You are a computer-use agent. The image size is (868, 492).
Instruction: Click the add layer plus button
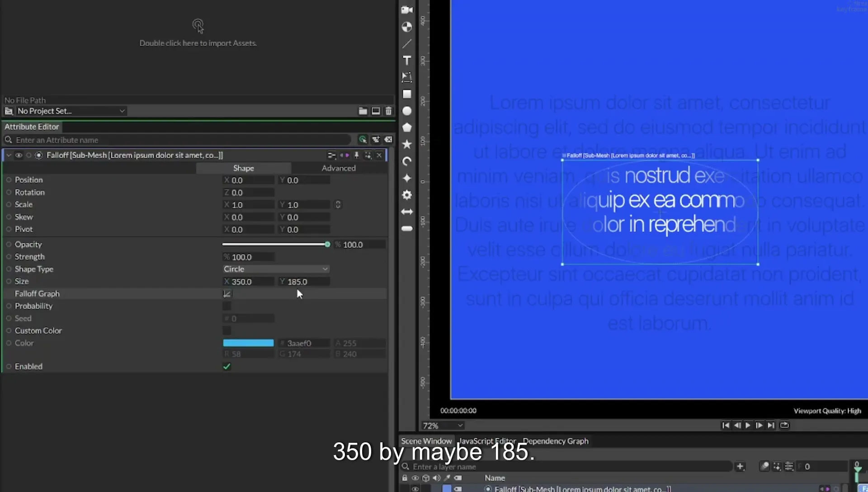(740, 466)
